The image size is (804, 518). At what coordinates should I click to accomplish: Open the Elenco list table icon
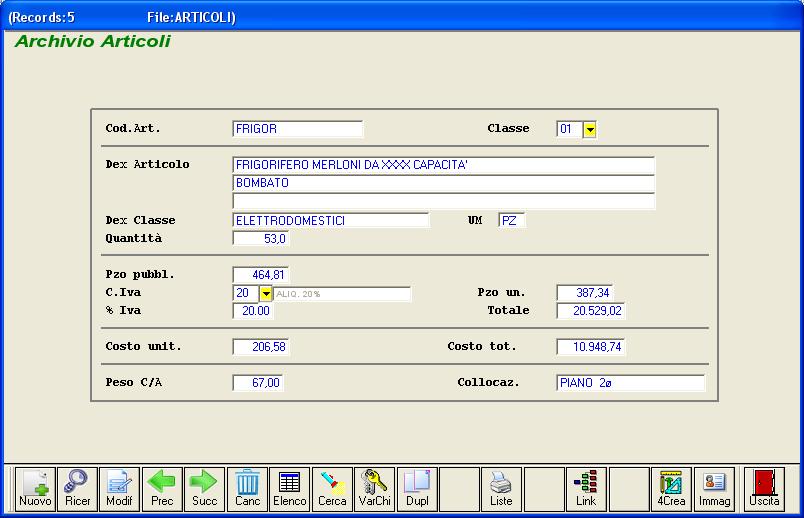pos(290,489)
